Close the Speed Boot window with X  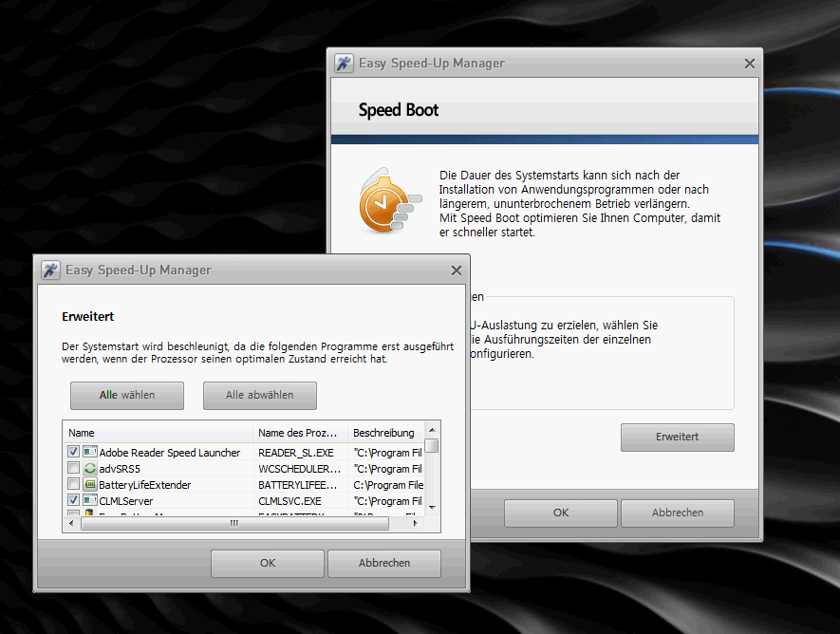(x=750, y=64)
